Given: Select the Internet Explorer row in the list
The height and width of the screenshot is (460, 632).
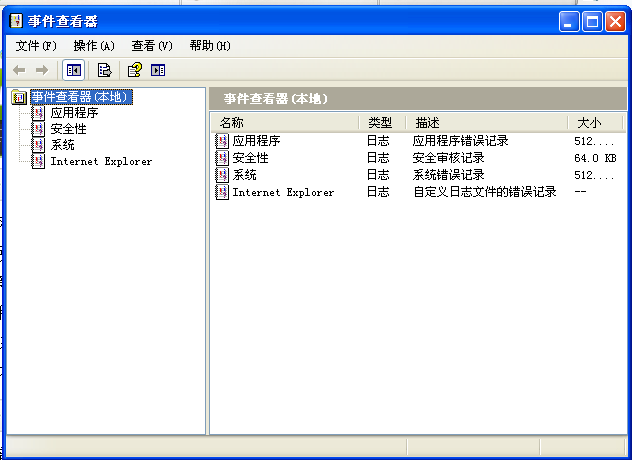Looking at the screenshot, I should point(418,192).
